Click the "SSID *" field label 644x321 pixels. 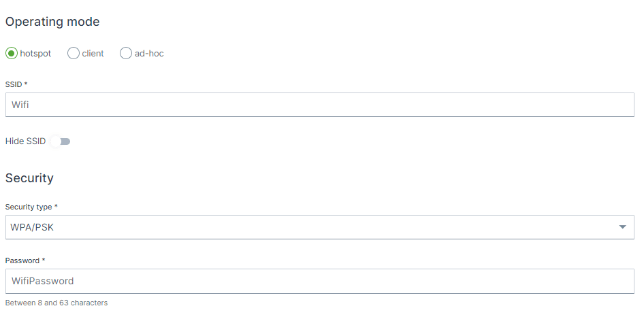tap(16, 84)
